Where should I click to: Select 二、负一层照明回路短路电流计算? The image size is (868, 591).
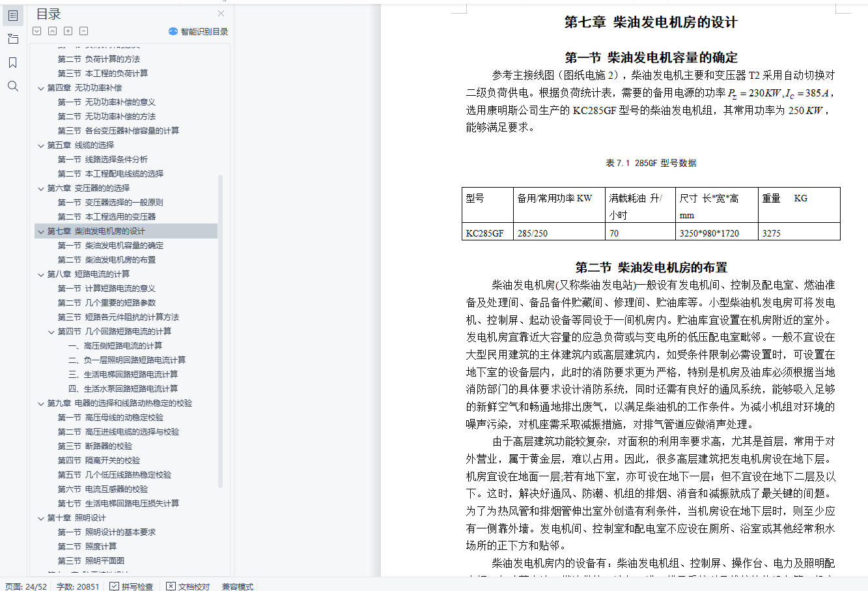coord(127,360)
